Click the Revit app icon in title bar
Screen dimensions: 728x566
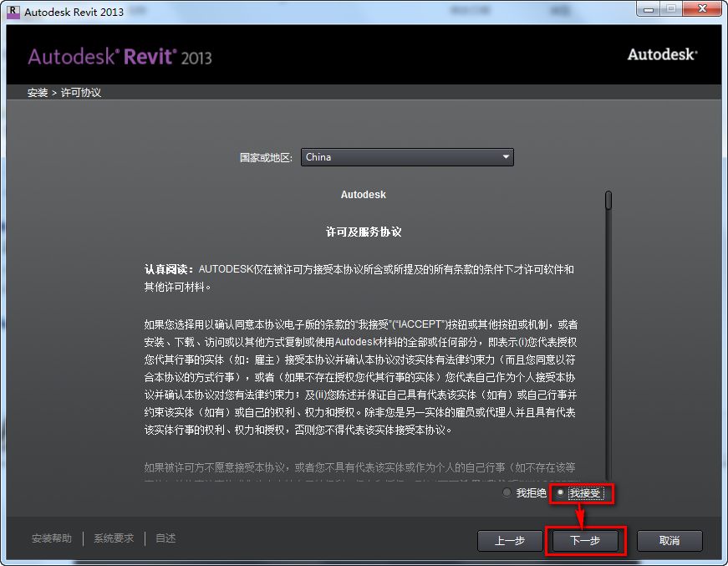click(x=13, y=11)
